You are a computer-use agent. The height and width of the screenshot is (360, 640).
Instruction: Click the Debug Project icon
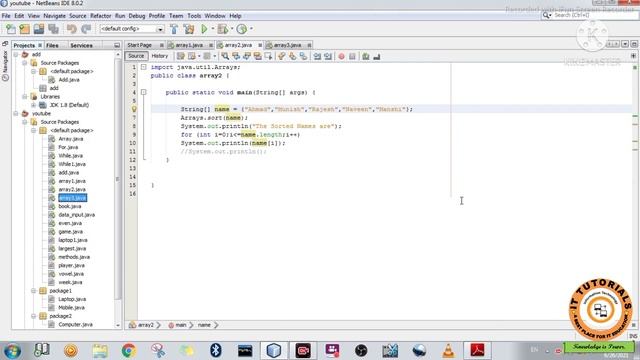[222, 29]
